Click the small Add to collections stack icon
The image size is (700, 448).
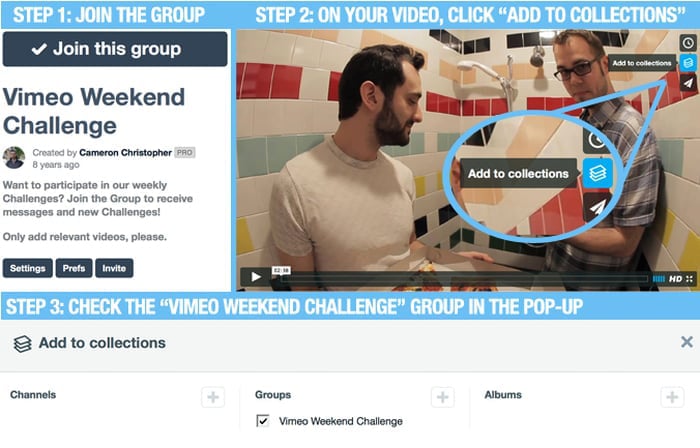pyautogui.click(x=688, y=63)
